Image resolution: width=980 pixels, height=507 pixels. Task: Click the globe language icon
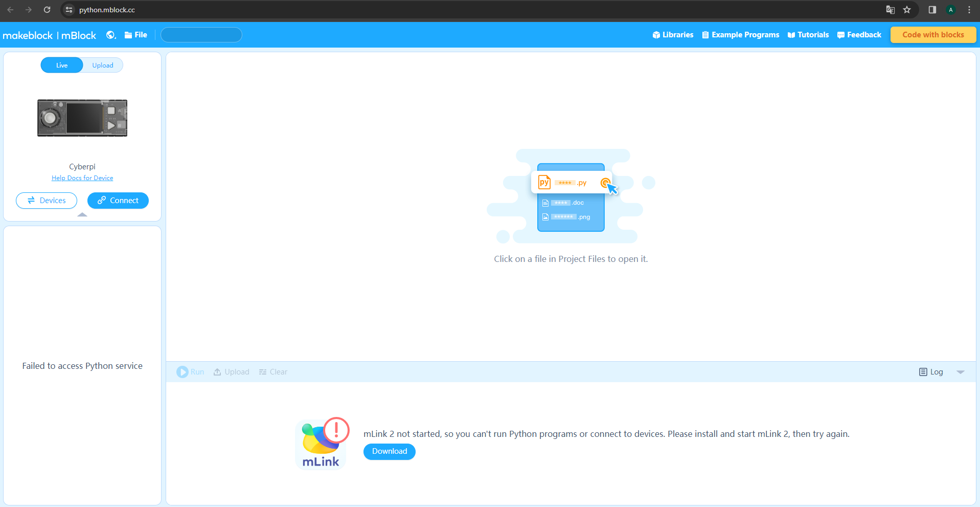(x=111, y=35)
